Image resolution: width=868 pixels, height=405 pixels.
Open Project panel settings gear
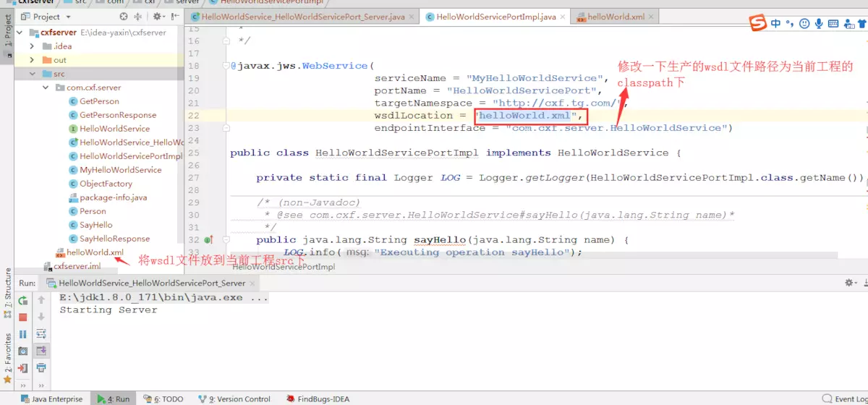pyautogui.click(x=158, y=16)
